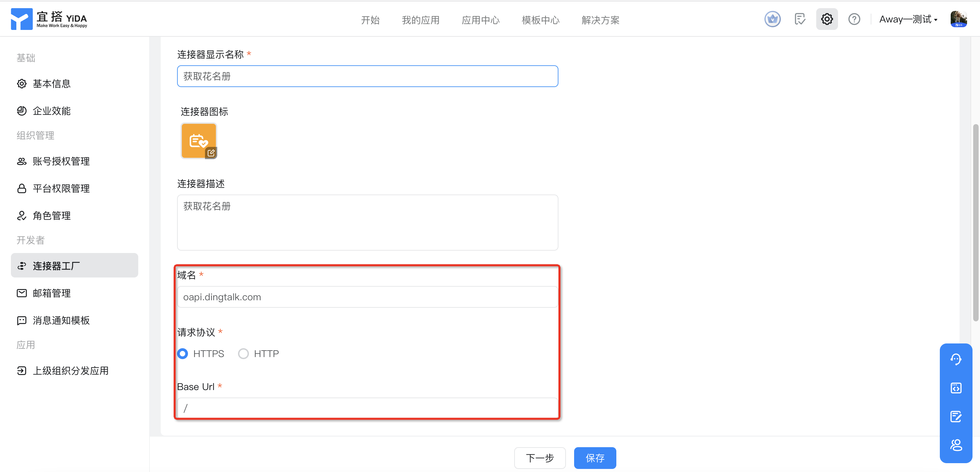This screenshot has width=980, height=472.
Task: Click the settings gear icon in header
Action: [x=826, y=19]
